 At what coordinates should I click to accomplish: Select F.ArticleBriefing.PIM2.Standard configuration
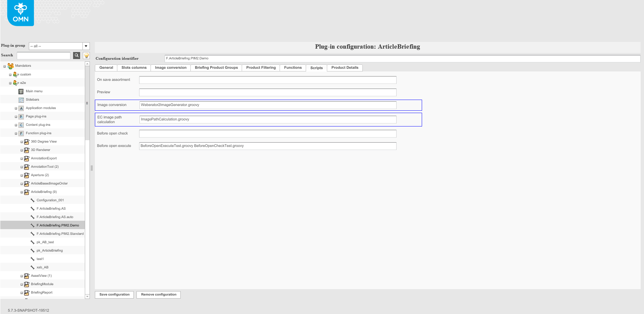60,234
